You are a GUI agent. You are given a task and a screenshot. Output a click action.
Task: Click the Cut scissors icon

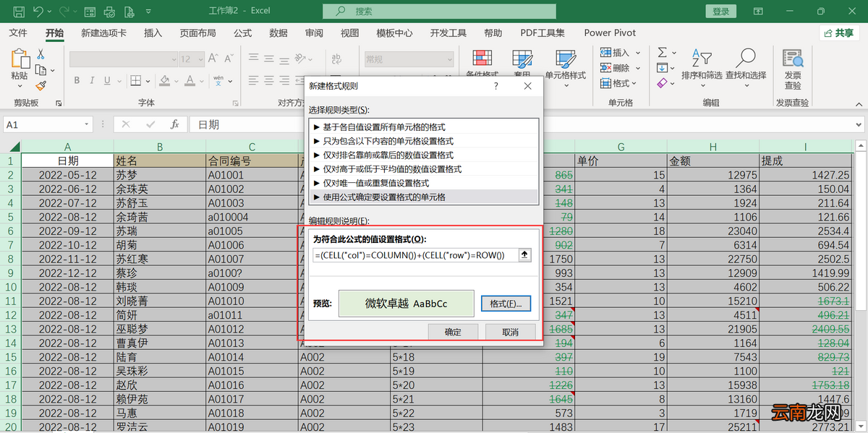click(41, 54)
